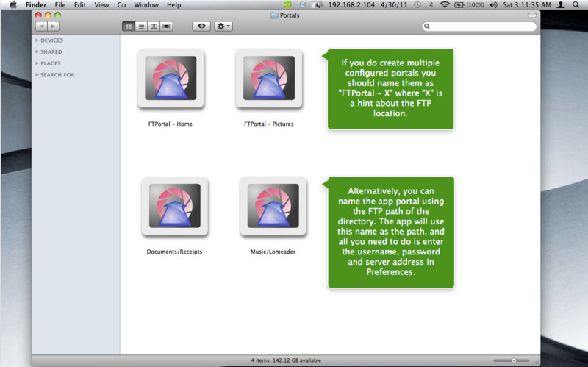The width and height of the screenshot is (588, 367).
Task: Switch Finder to Cover Flow view
Action: [x=167, y=26]
